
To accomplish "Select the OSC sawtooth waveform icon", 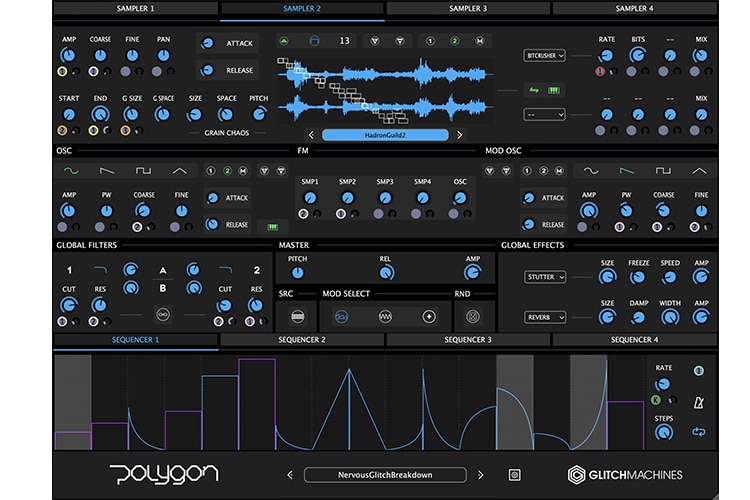I will click(x=107, y=171).
